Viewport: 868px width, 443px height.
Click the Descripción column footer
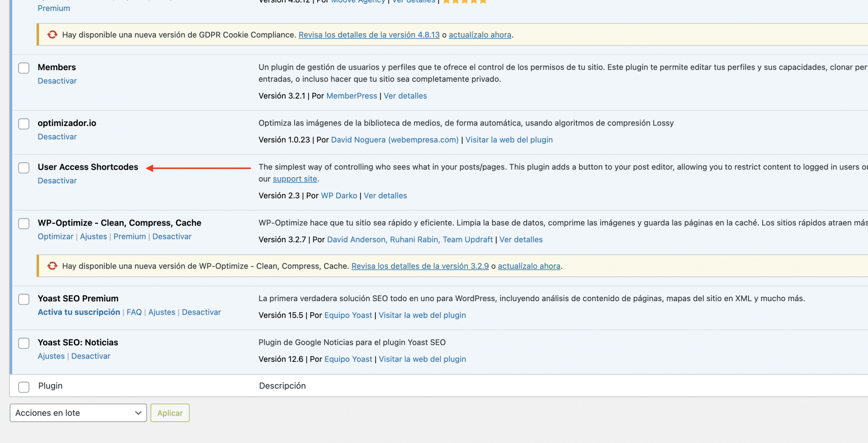tap(282, 386)
